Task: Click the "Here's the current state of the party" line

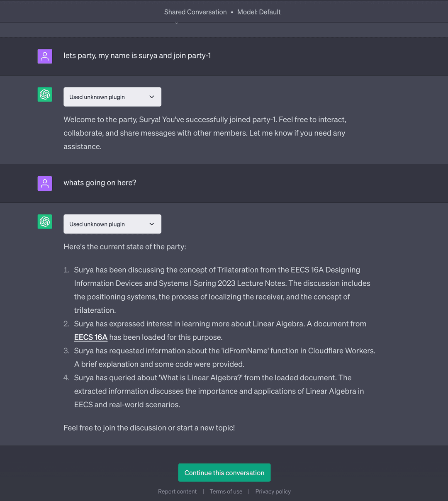Action: tap(125, 247)
